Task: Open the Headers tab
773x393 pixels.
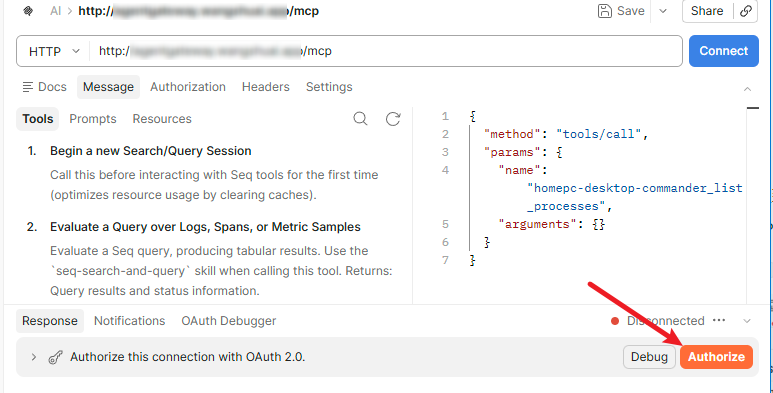Action: click(266, 87)
